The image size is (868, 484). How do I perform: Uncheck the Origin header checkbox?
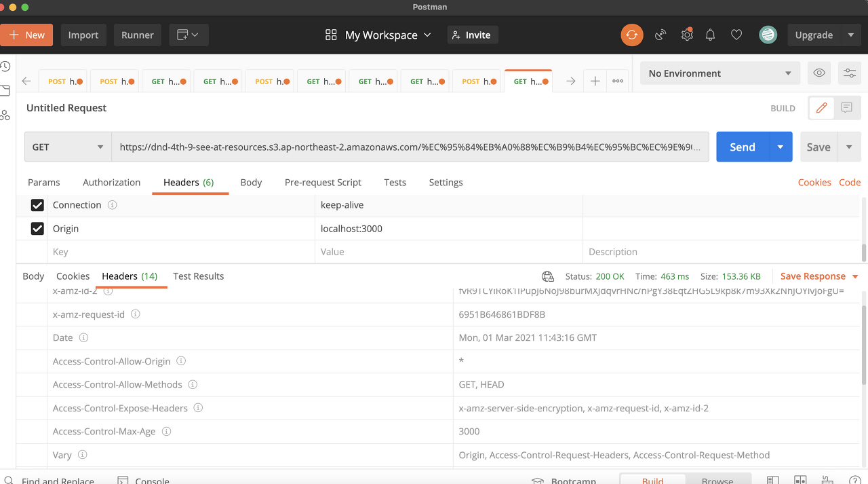[37, 229]
